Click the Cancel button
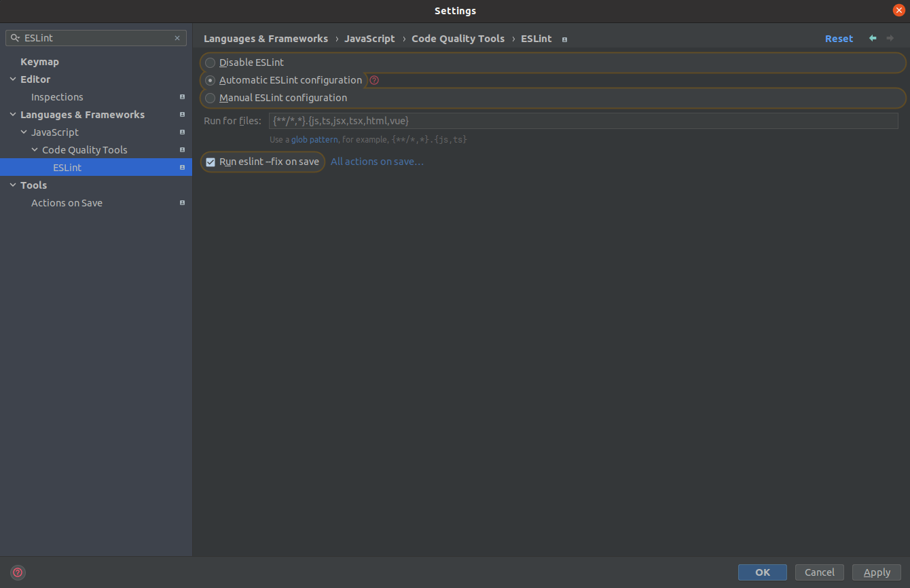 point(820,572)
